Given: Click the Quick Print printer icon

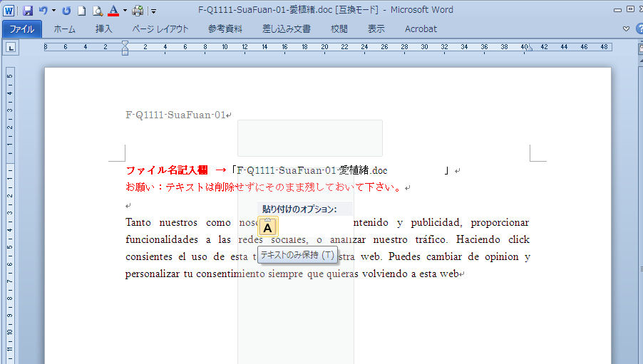Looking at the screenshot, I should [x=137, y=11].
